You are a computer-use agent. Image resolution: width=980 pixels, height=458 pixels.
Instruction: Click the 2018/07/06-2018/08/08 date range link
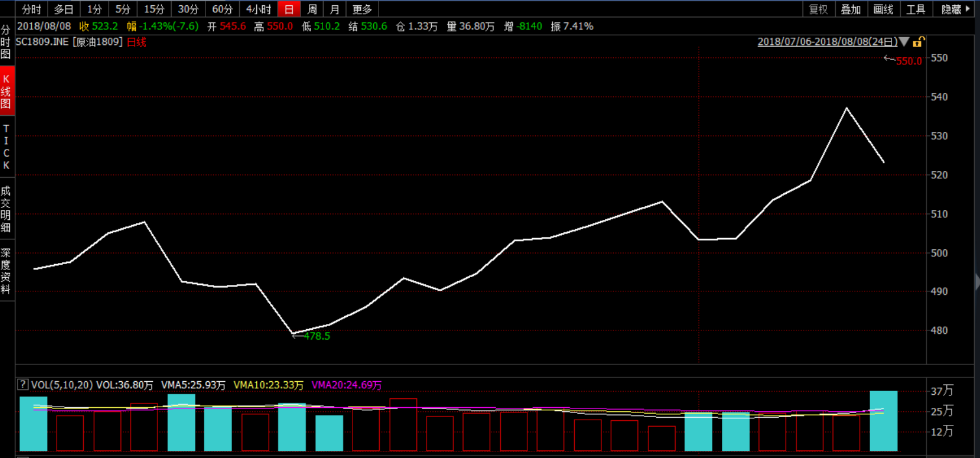click(x=827, y=42)
